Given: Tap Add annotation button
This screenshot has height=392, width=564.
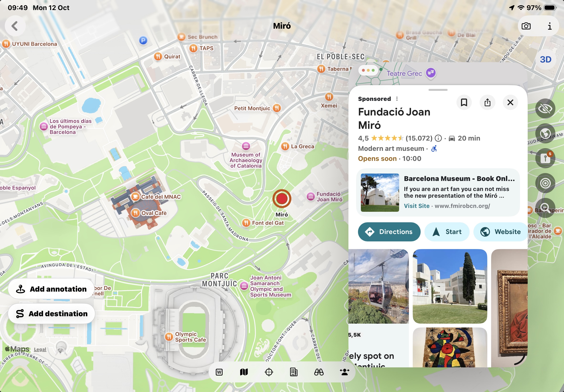Looking at the screenshot, I should point(51,289).
